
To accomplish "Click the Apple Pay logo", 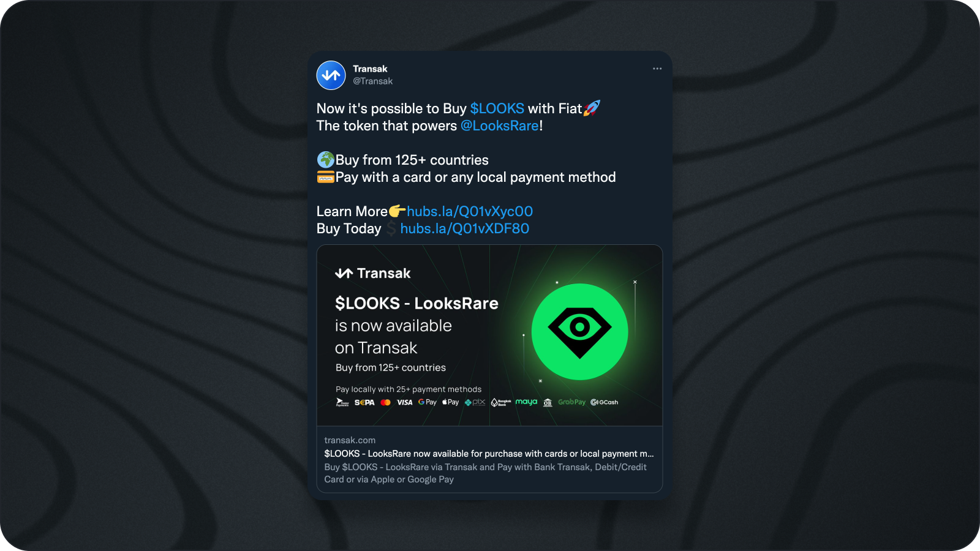I will pyautogui.click(x=451, y=402).
